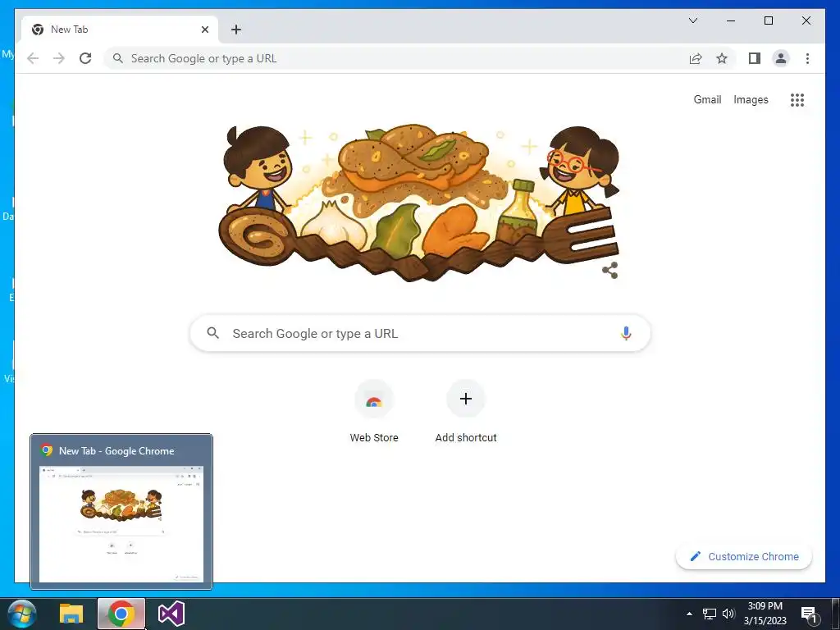This screenshot has width=840, height=630.
Task: Open a new tab with plus button
Action: 236,30
